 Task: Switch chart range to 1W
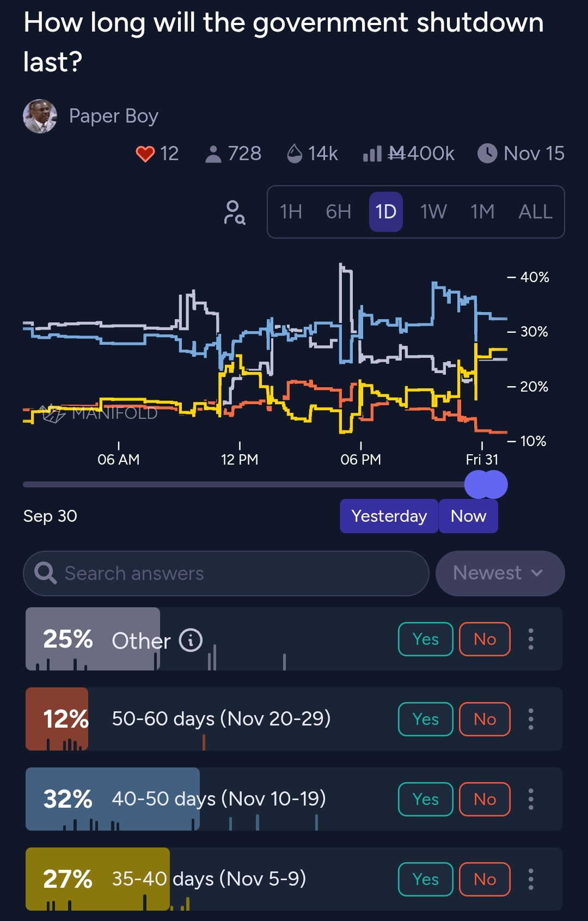(x=433, y=212)
